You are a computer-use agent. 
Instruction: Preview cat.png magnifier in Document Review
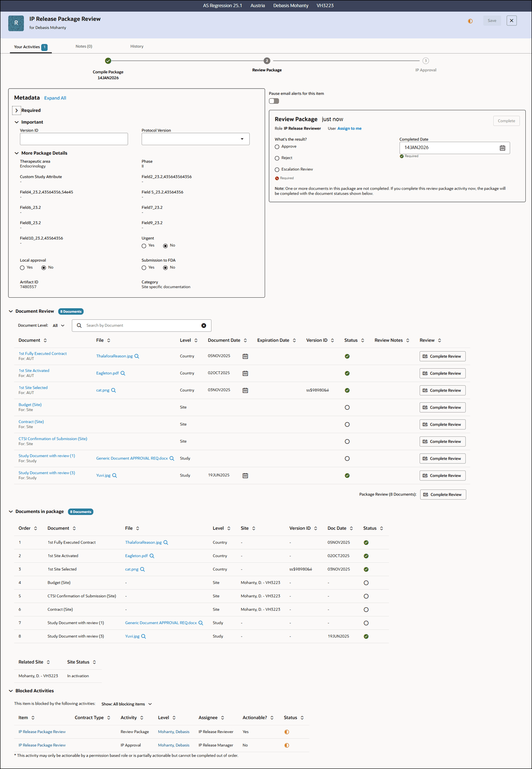tap(114, 390)
